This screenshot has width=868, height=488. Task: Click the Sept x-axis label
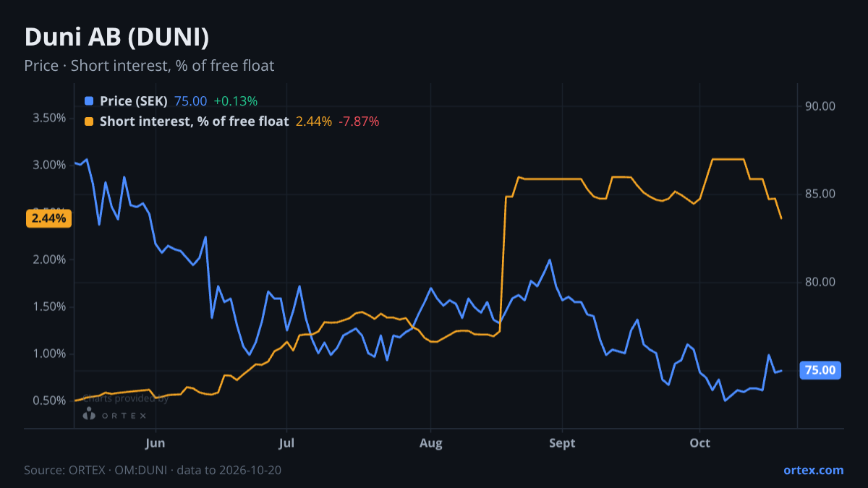[563, 443]
